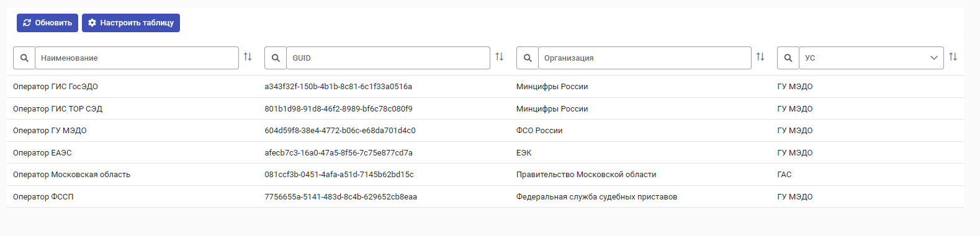Viewport: 980px width, 236px height.
Task: Click search icon beside Наименование field
Action: click(x=24, y=58)
